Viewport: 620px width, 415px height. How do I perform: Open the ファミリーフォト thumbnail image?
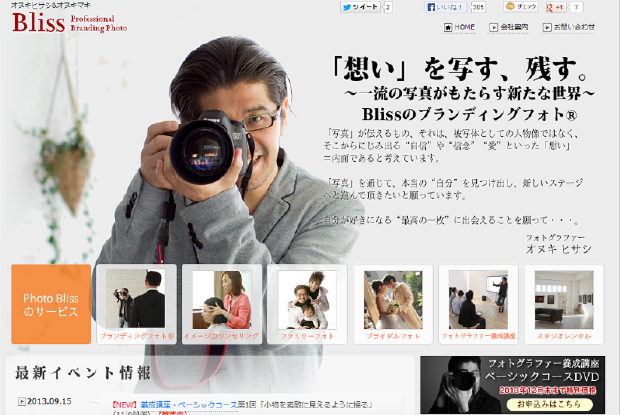(x=307, y=300)
